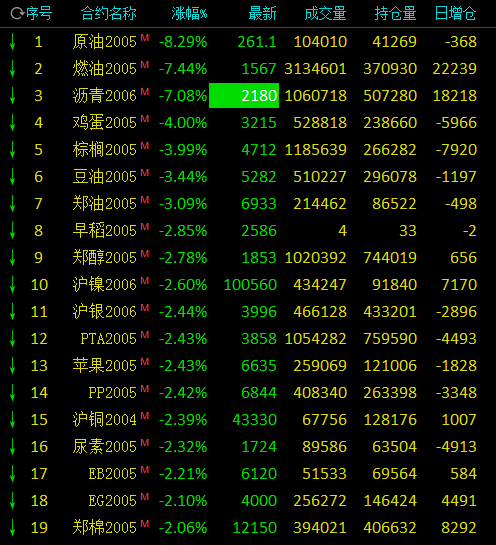Open the 沪镍2006 contract

click(105, 284)
